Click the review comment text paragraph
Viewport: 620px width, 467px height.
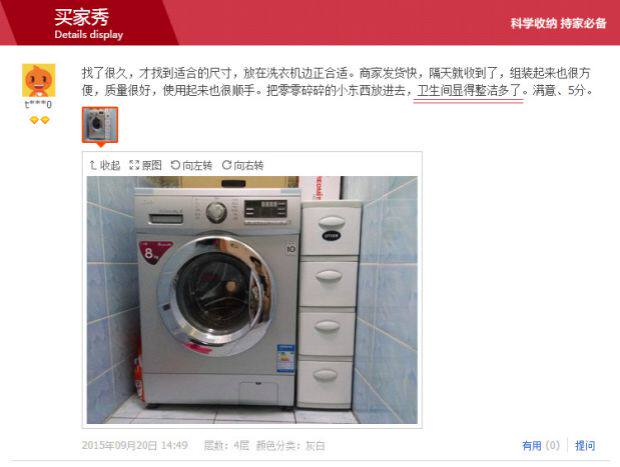click(338, 82)
